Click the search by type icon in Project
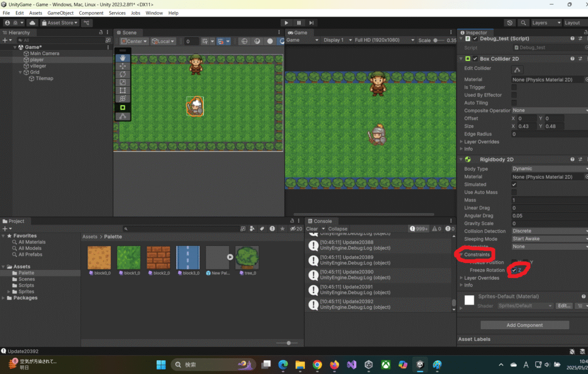Image resolution: width=588 pixels, height=374 pixels. pos(252,229)
